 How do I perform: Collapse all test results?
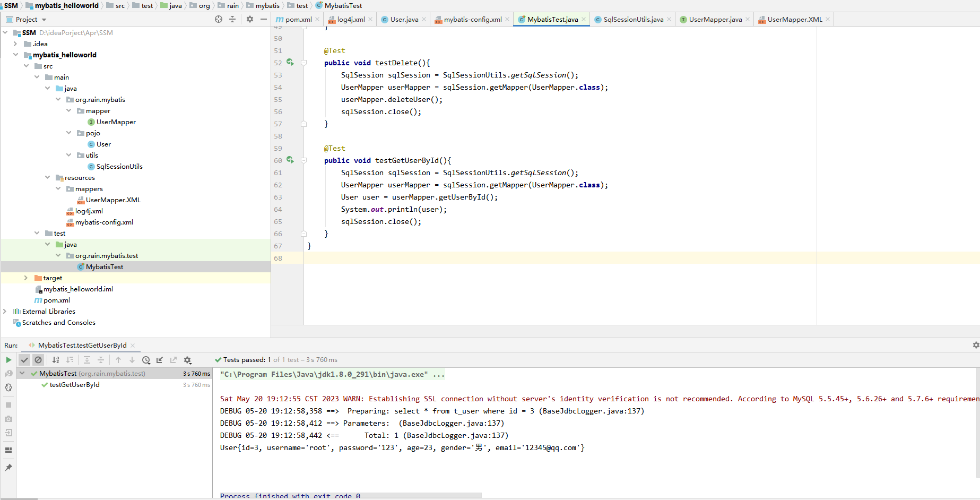[x=101, y=360]
